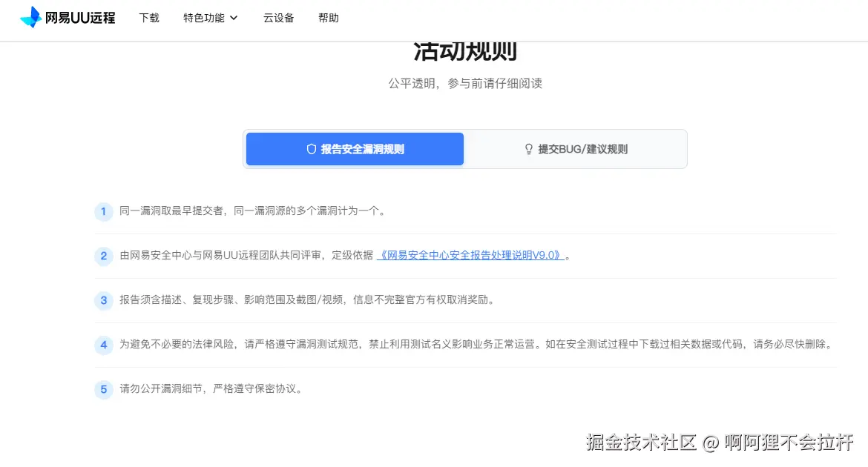Go to the 云设备 page
This screenshot has height=467, width=868.
tap(278, 19)
